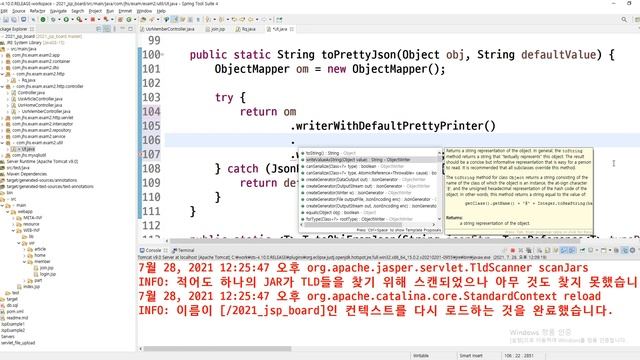The height and width of the screenshot is (360, 640).
Task: Click the green Run toolbar button
Action: [x=66, y=20]
